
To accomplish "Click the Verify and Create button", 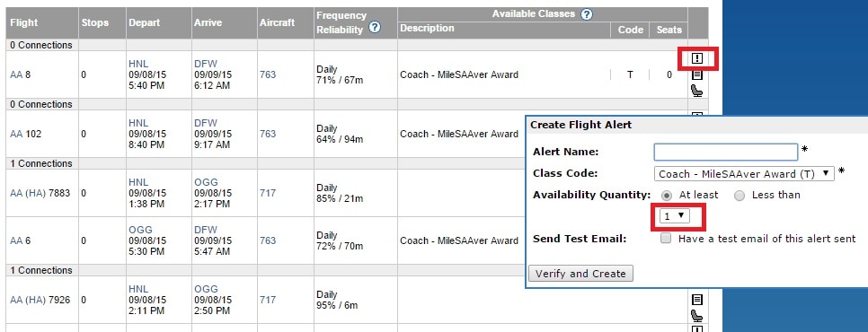I will coord(580,274).
